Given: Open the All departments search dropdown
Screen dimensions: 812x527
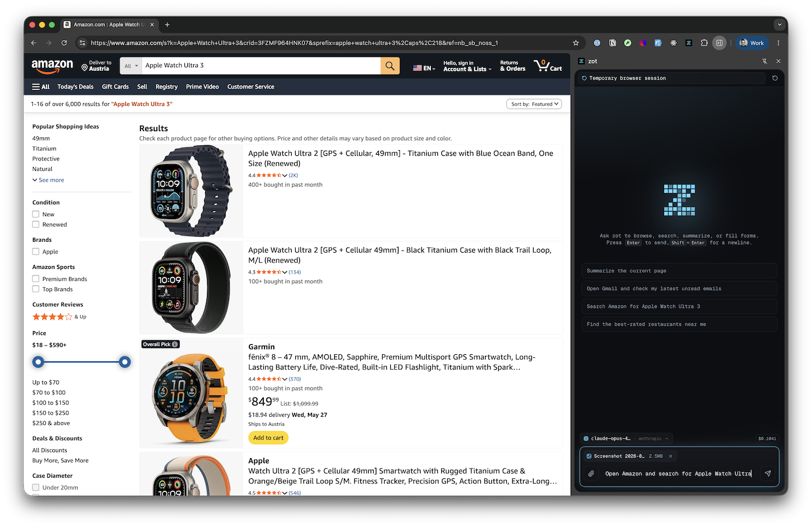Looking at the screenshot, I should pos(131,66).
